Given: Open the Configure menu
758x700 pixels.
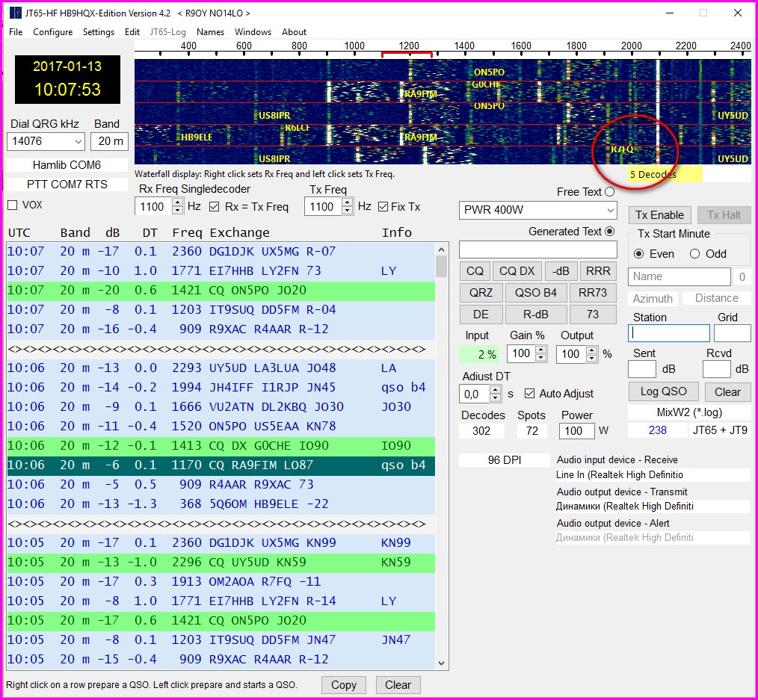Looking at the screenshot, I should (52, 32).
